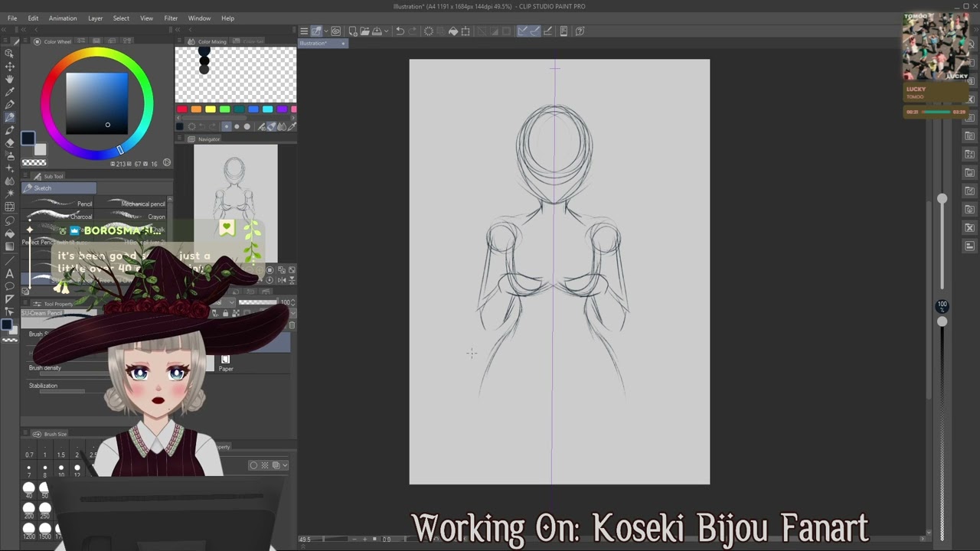Select the Gradient tool
The height and width of the screenshot is (551, 980).
[9, 246]
